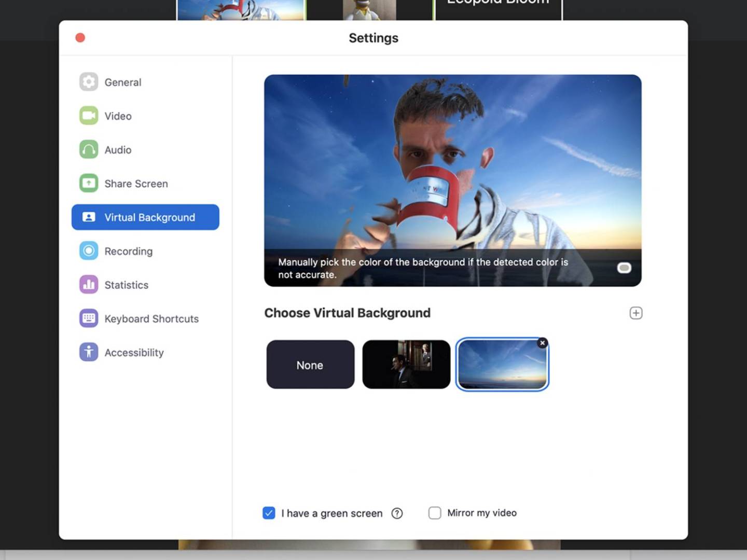The image size is (747, 560).
Task: Uncheck the 'I have a green screen' checkbox
Action: [x=269, y=513]
